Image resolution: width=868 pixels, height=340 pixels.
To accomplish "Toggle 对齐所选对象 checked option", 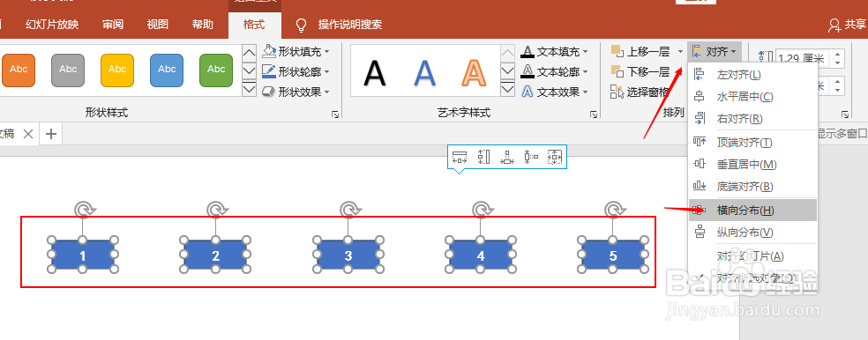I will (x=752, y=277).
